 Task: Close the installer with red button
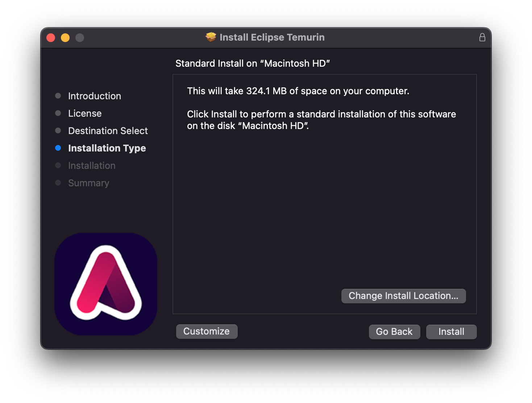pos(51,38)
